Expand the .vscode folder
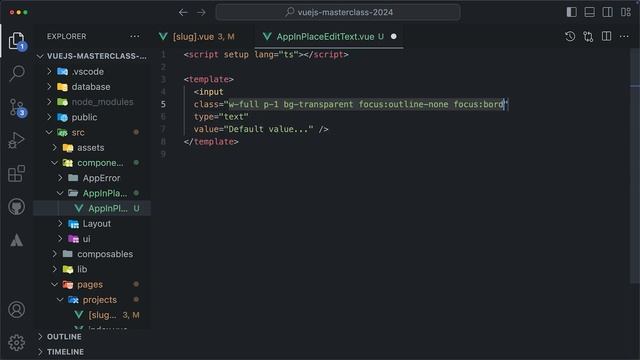640x360 pixels. pyautogui.click(x=93, y=71)
